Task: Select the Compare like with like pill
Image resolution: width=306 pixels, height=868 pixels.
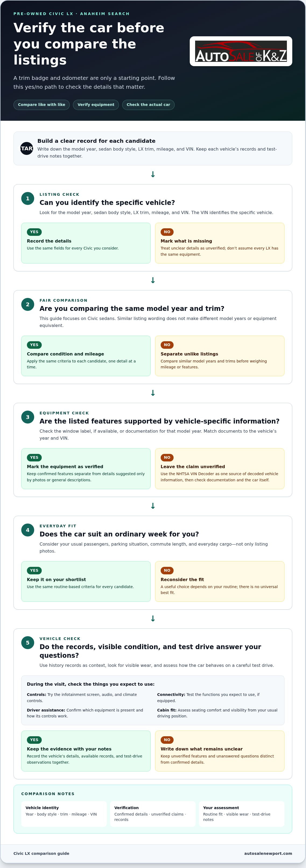Action: coord(41,105)
